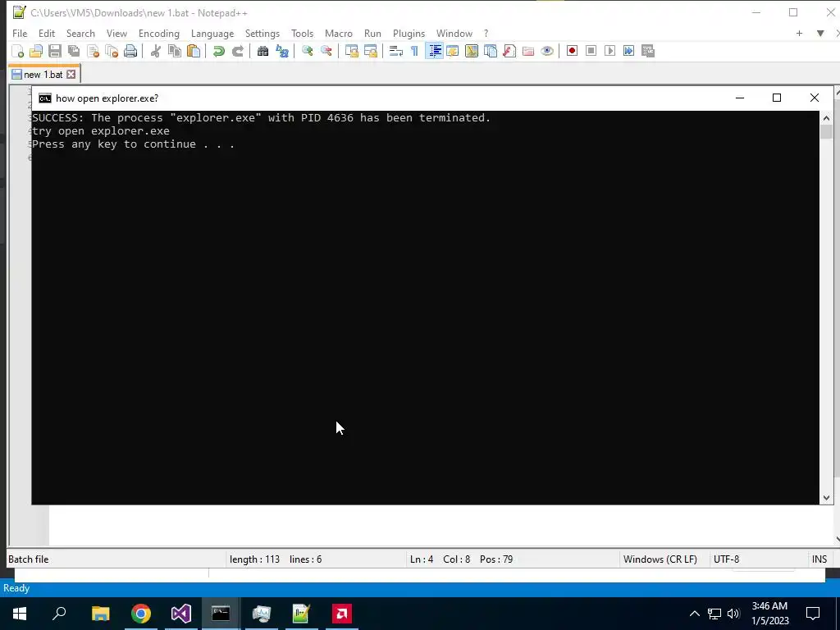Open taskbar search magnifier
840x630 pixels.
[59, 614]
